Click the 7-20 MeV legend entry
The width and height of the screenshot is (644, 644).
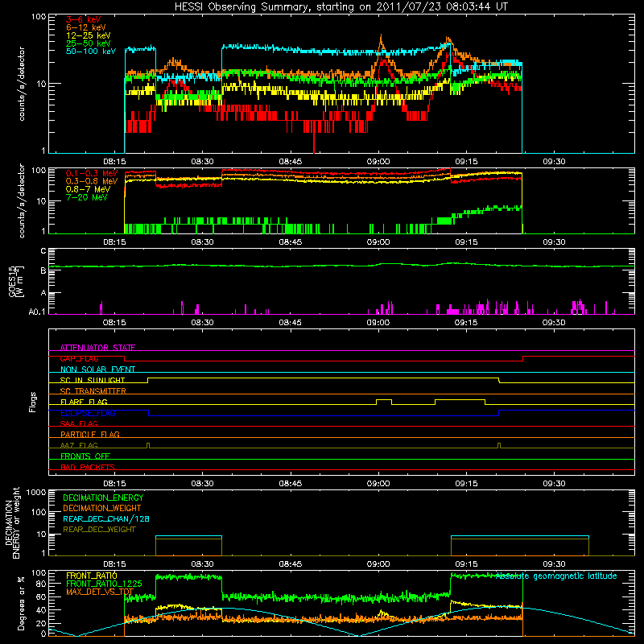point(86,197)
